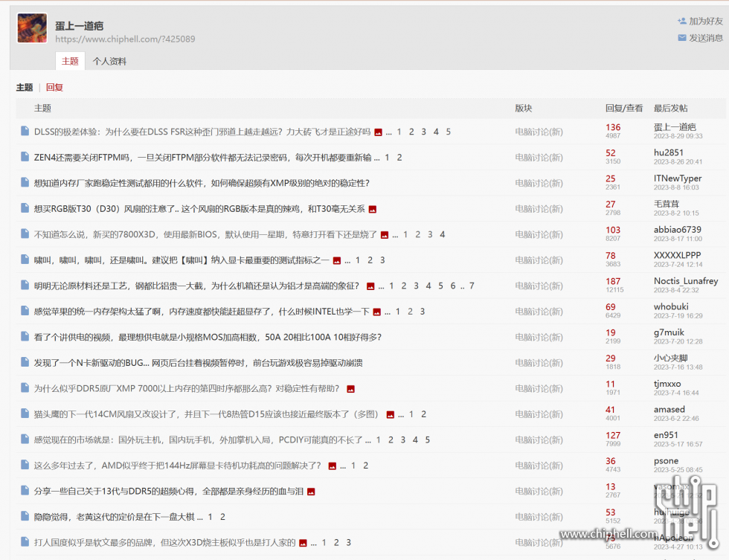Click image icon on AMD 144Hz thread

click(x=333, y=466)
